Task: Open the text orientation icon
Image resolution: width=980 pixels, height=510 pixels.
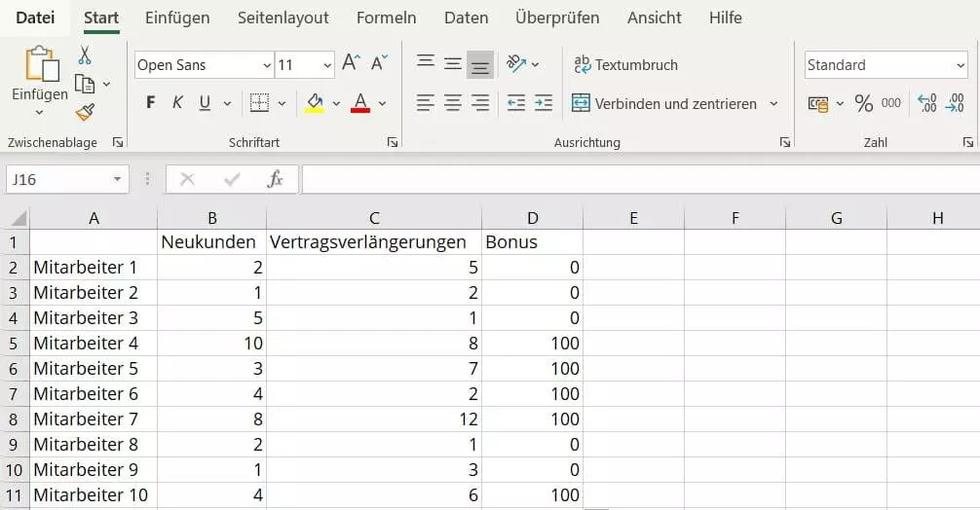Action: (x=515, y=63)
